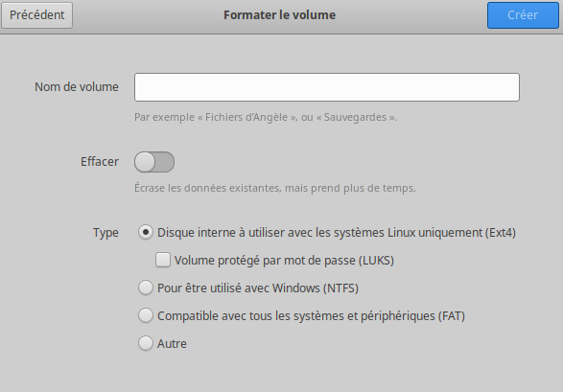Click the Compatible avec tous les systèmes text
Screen dimensions: 563x392
click(x=311, y=315)
